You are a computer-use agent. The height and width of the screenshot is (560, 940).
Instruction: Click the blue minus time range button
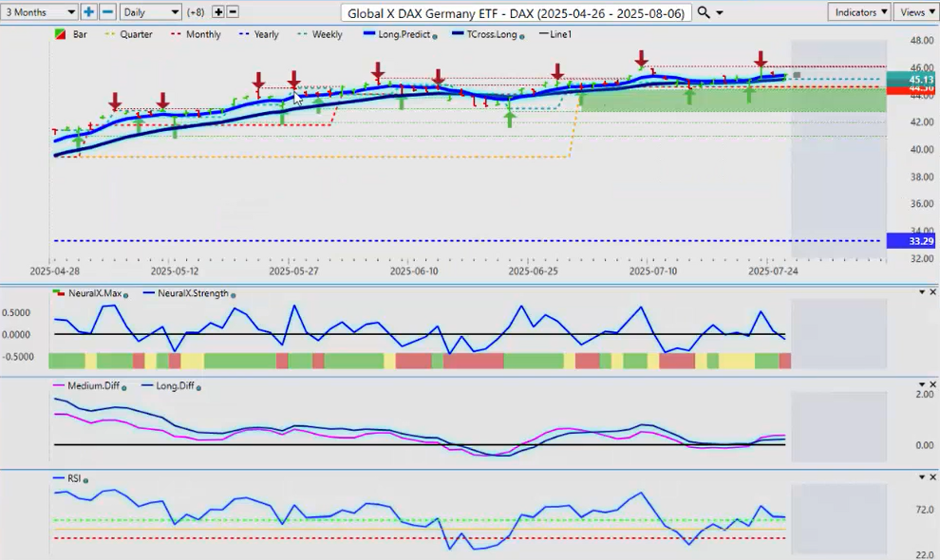[107, 12]
